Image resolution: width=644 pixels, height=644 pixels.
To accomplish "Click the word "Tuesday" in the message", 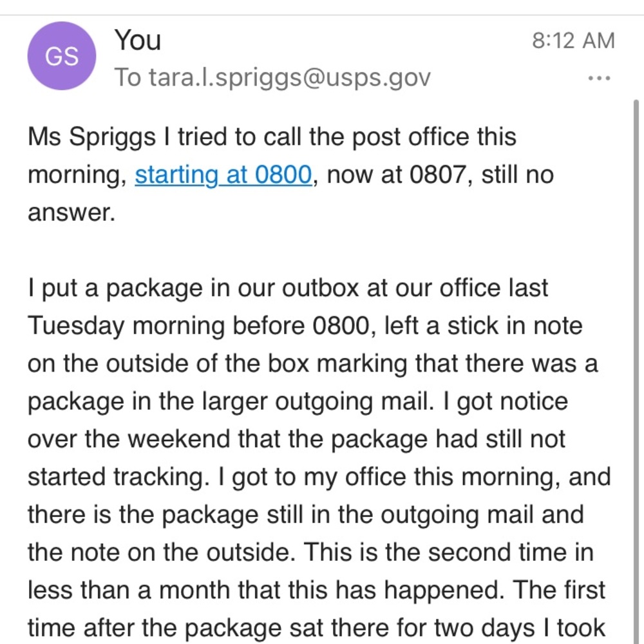I will pyautogui.click(x=76, y=326).
